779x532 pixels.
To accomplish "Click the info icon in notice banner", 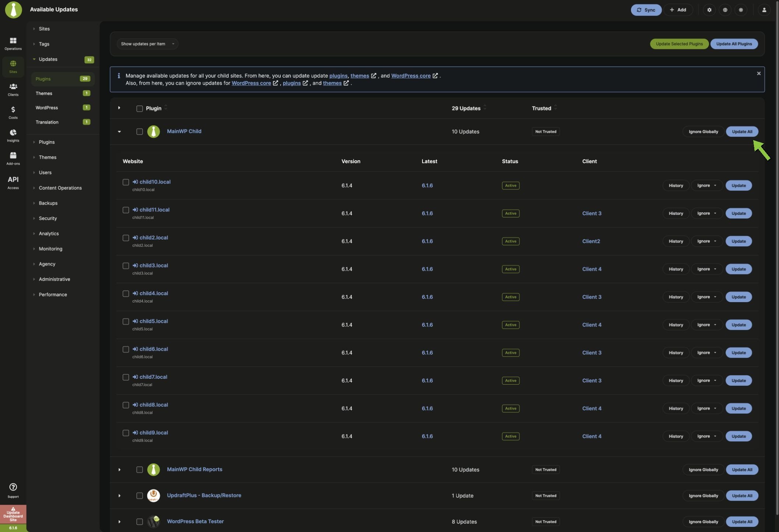I will coord(119,76).
